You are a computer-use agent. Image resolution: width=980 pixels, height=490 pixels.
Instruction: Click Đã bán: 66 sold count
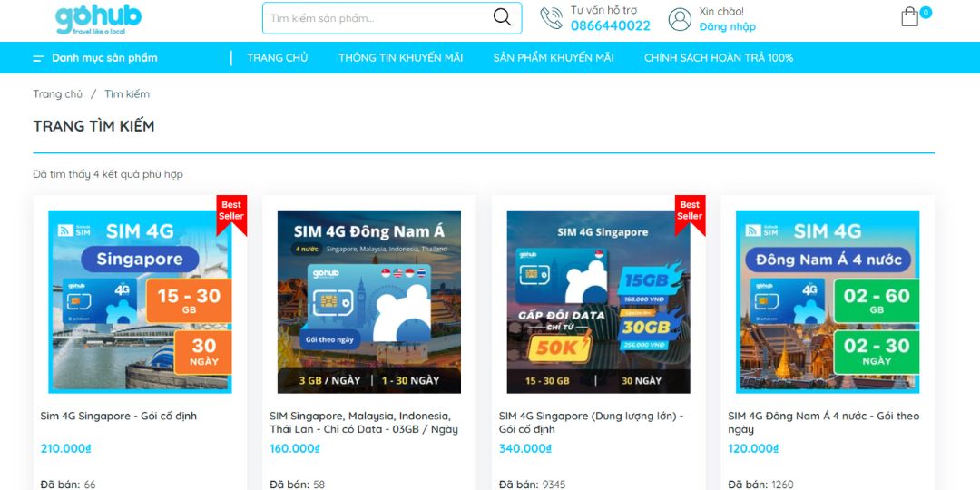68,485
